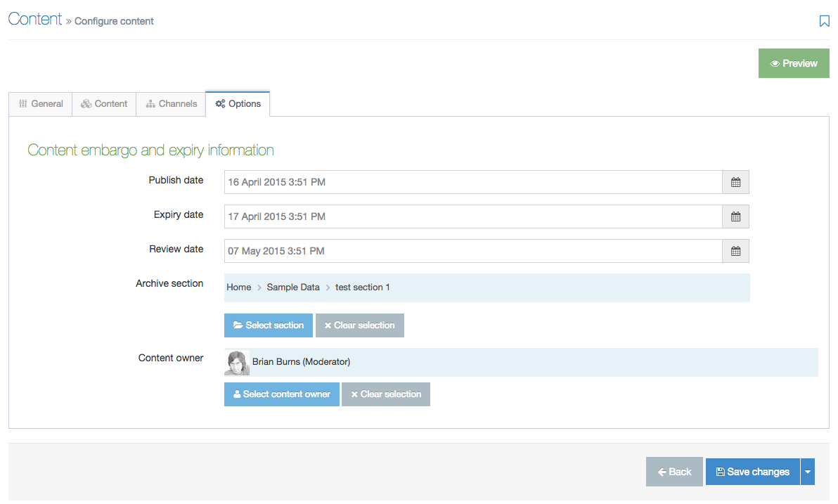Switch to the General tab
The width and height of the screenshot is (838, 504).
pos(41,104)
